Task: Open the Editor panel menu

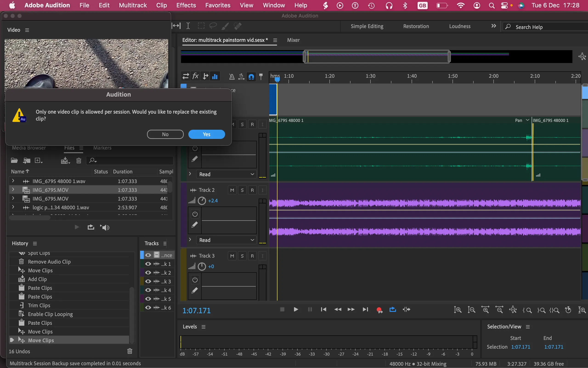Action: [x=275, y=40]
